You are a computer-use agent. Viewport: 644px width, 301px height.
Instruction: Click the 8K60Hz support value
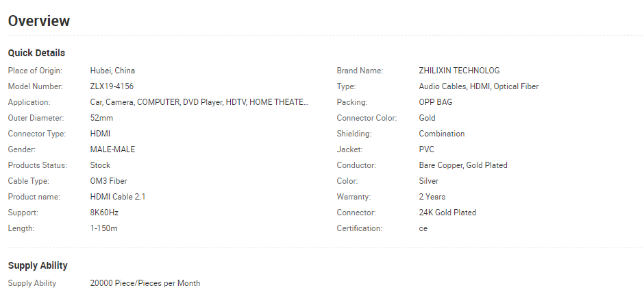click(x=104, y=213)
